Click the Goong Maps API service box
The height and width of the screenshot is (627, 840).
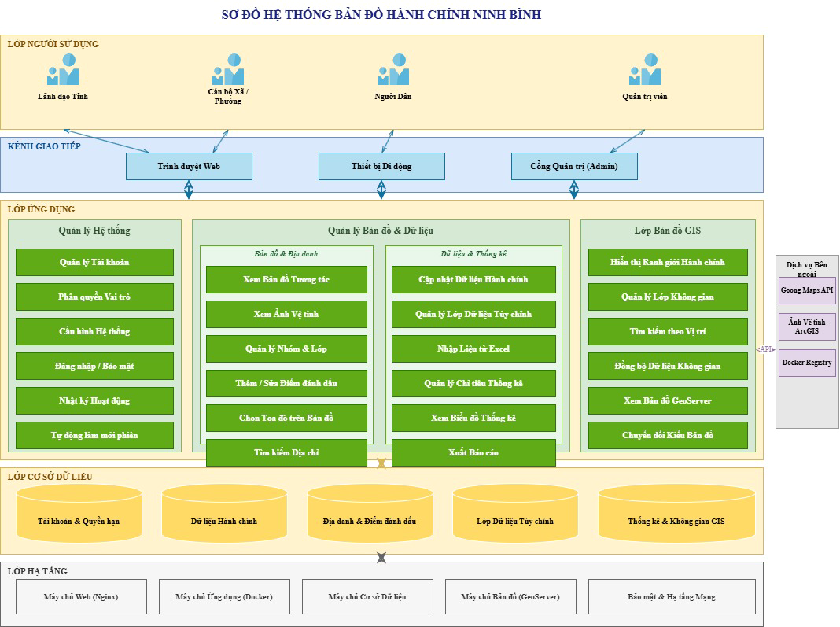[807, 290]
